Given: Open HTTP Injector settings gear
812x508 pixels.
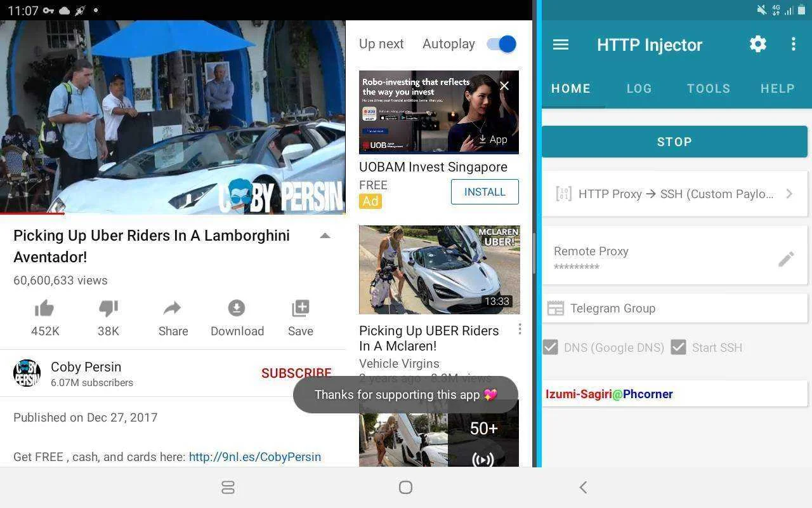Looking at the screenshot, I should 757,44.
